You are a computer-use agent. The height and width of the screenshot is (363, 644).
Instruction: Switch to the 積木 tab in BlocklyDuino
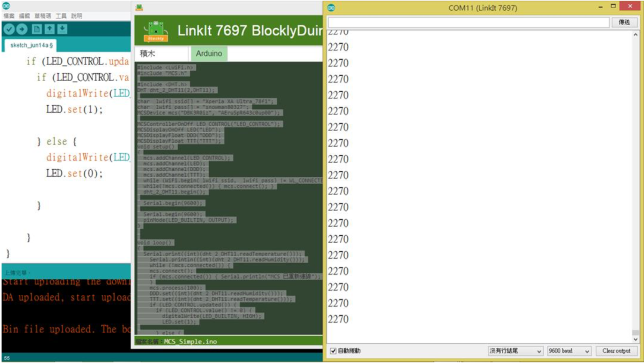162,54
